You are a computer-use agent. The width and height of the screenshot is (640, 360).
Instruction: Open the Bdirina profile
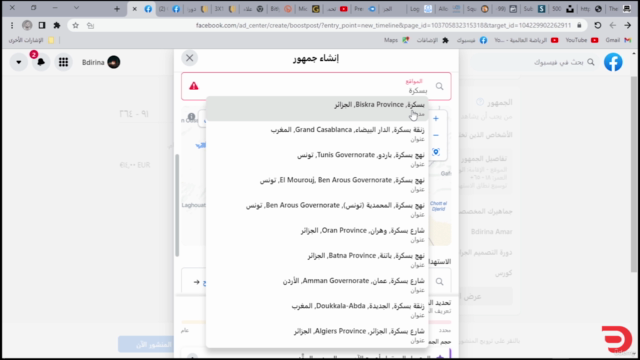[x=101, y=62]
